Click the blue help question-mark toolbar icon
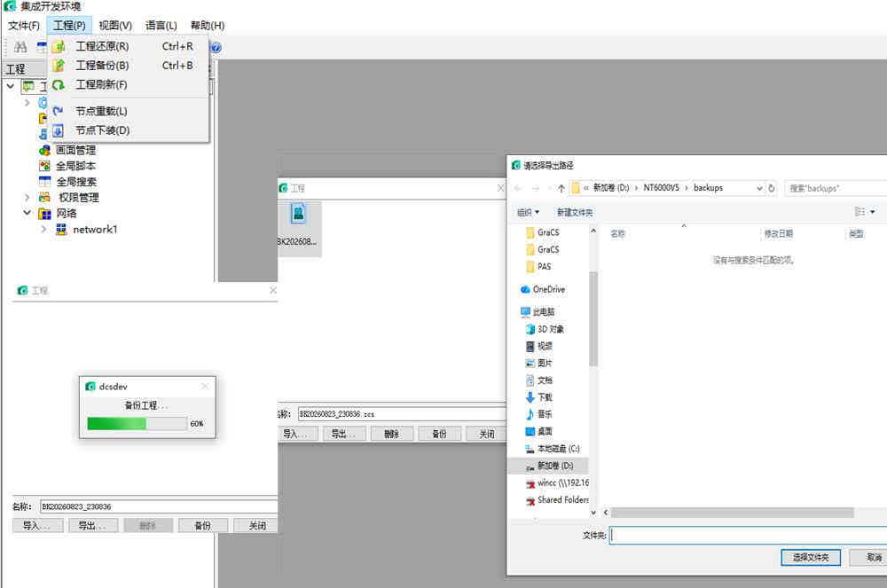Viewport: 887px width, 588px height. 216,48
